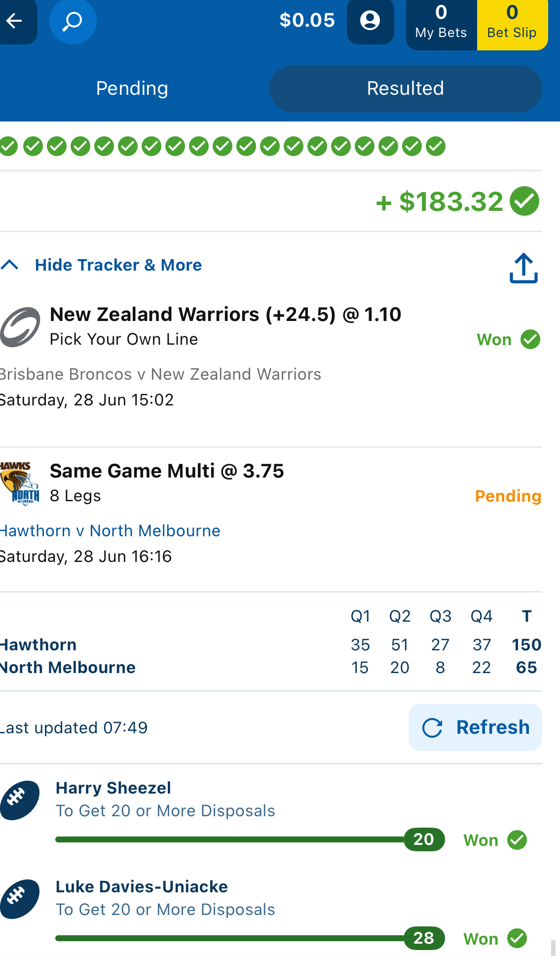560x956 pixels.
Task: Tap green checkmark beside $183.32 winnings
Action: point(524,201)
